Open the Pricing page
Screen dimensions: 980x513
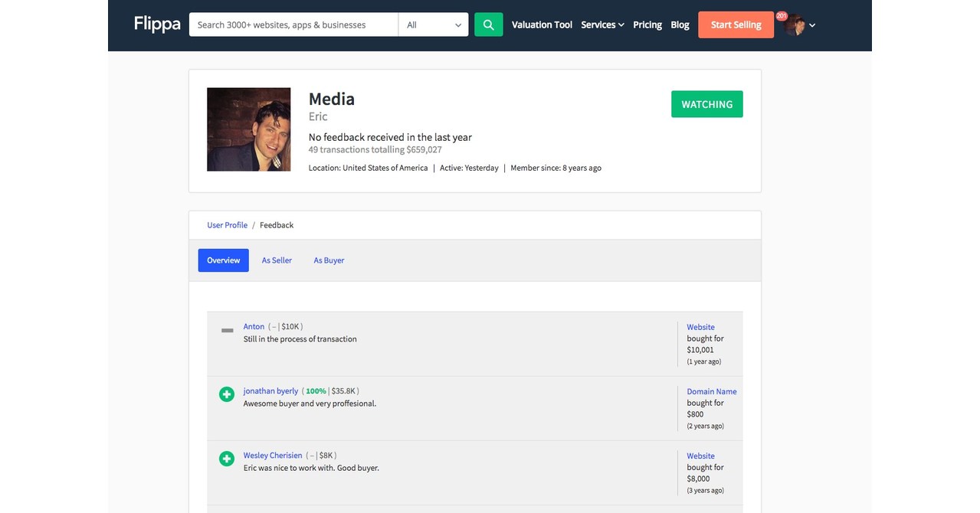point(647,25)
